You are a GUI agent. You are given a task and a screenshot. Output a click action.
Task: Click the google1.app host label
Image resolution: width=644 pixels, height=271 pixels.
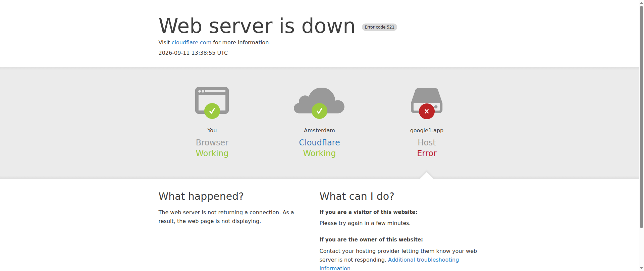click(427, 130)
